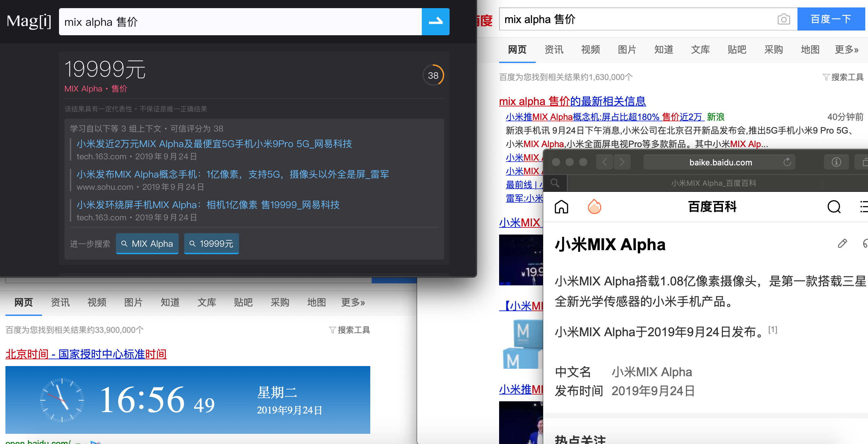The height and width of the screenshot is (444, 868).
Task: Click the edit pencil icon beside 小米MIX Alpha
Action: point(842,243)
